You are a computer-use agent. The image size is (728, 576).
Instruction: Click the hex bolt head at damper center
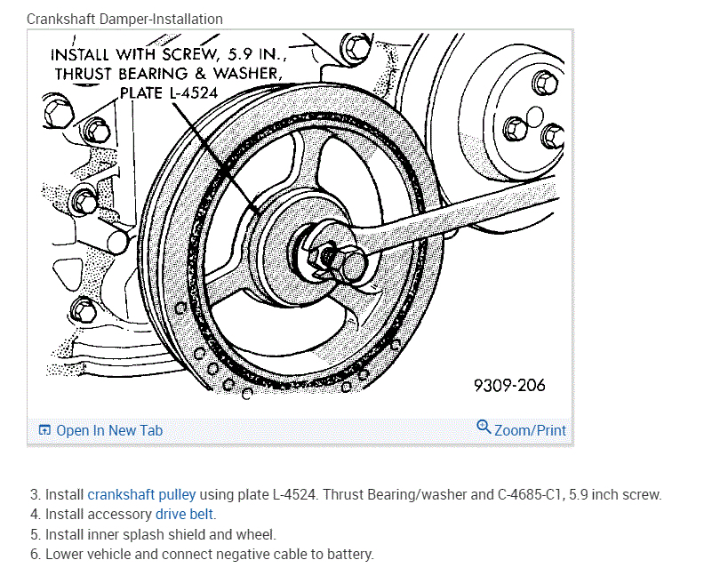pyautogui.click(x=351, y=264)
